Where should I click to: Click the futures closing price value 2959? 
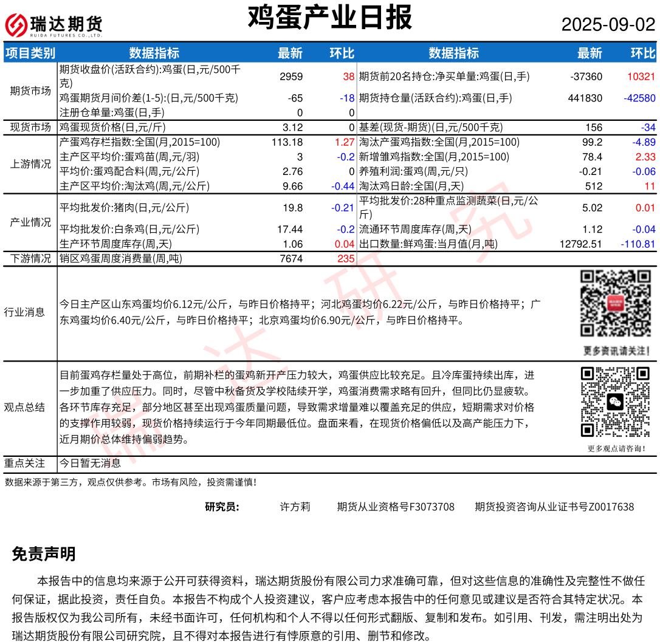[291, 77]
